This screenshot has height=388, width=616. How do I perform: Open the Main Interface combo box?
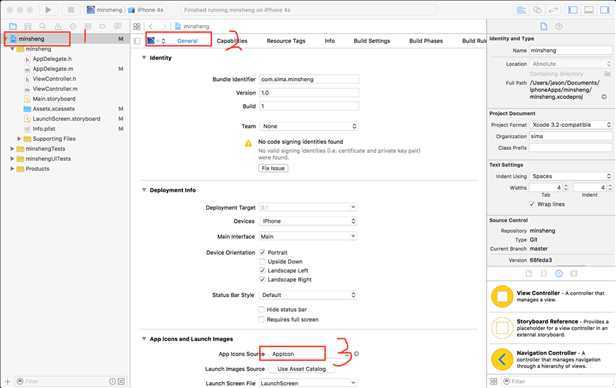[x=309, y=236]
